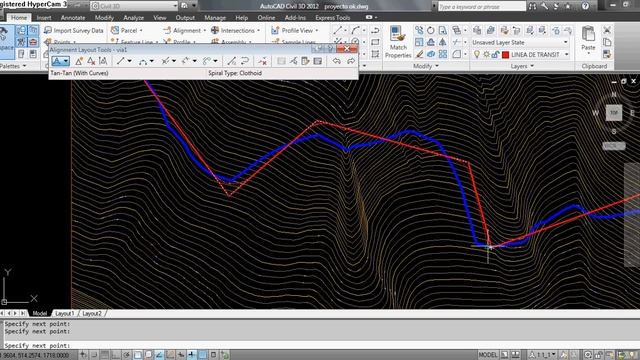This screenshot has width=640, height=360.
Task: Click the Help question mark icon
Action: (x=585, y=6)
